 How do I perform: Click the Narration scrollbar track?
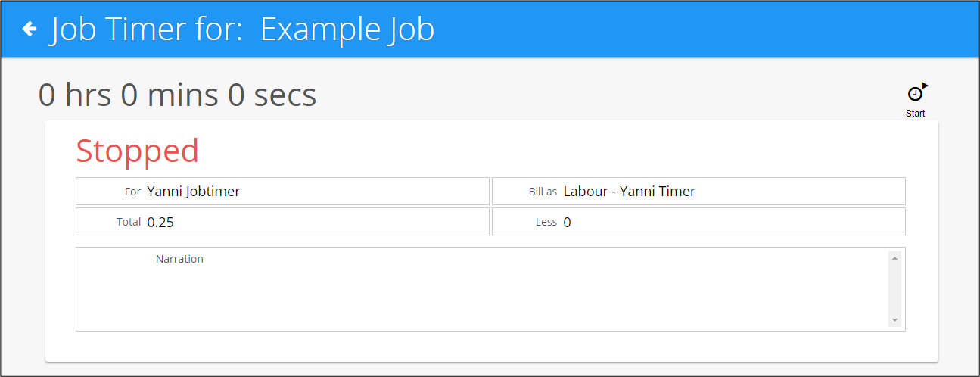(x=895, y=289)
